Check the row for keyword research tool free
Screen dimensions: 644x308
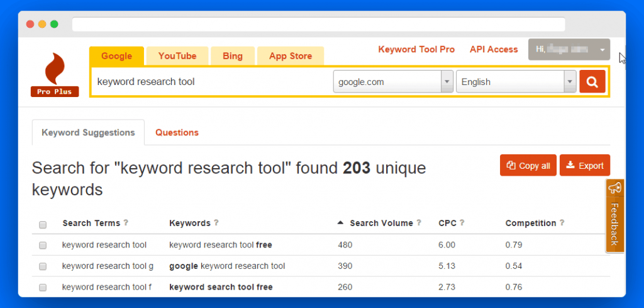tap(43, 246)
